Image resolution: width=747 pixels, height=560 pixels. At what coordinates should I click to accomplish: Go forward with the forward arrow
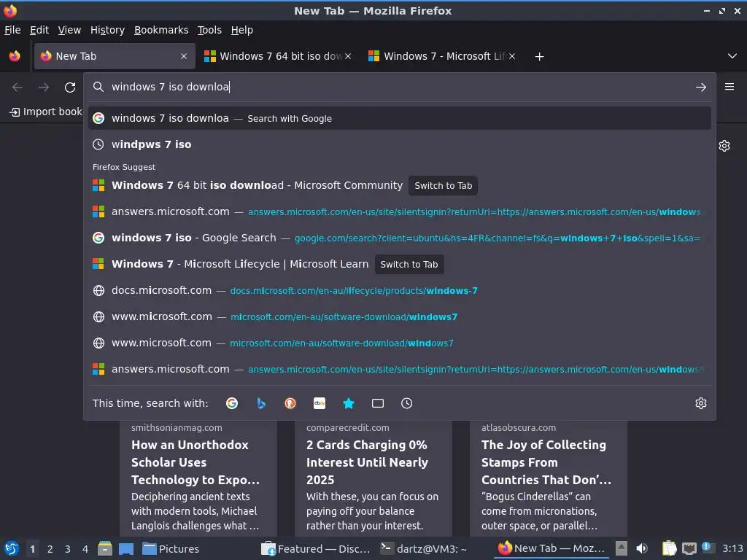click(44, 87)
